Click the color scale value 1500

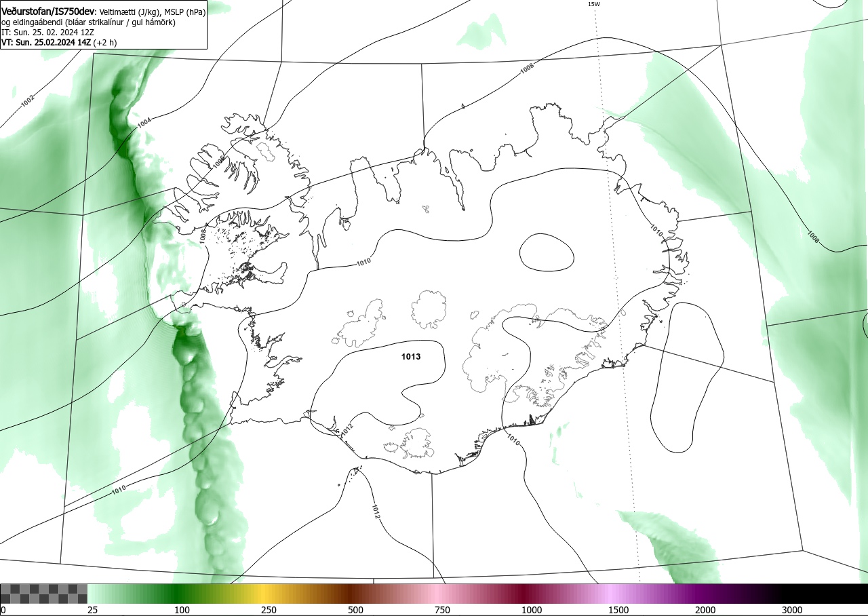(x=618, y=610)
